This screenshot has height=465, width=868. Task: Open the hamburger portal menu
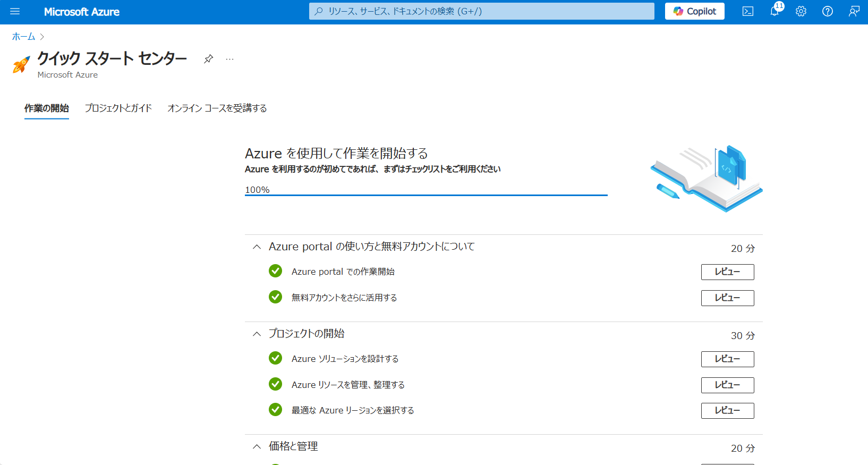click(x=15, y=11)
